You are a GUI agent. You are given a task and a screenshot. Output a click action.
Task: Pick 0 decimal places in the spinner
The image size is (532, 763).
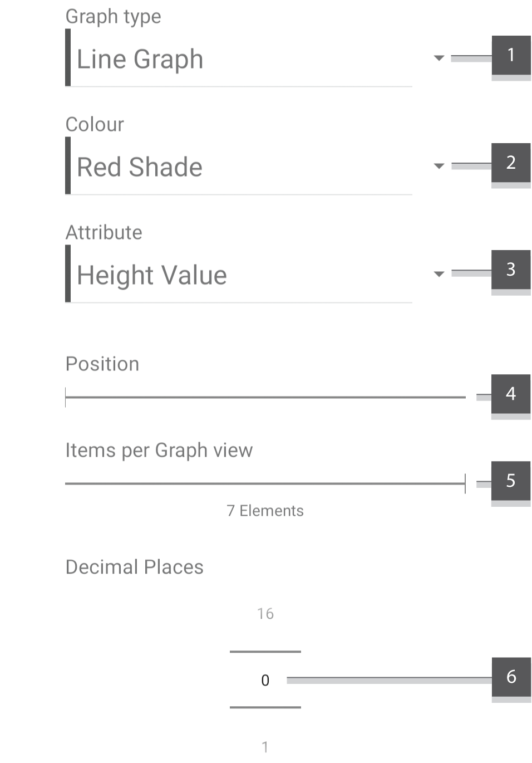(x=265, y=680)
